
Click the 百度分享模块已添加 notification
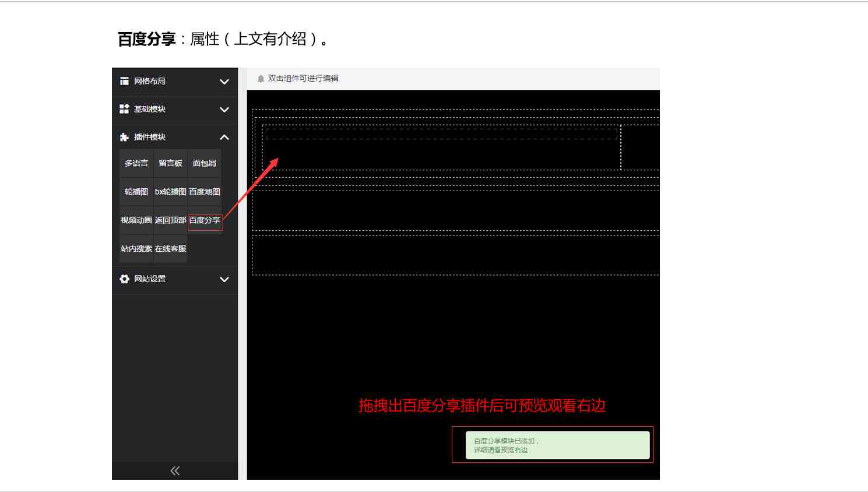(x=558, y=445)
